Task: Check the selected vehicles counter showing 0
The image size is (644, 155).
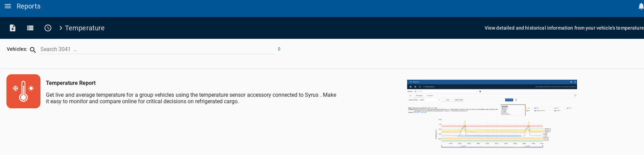Action: (279, 49)
